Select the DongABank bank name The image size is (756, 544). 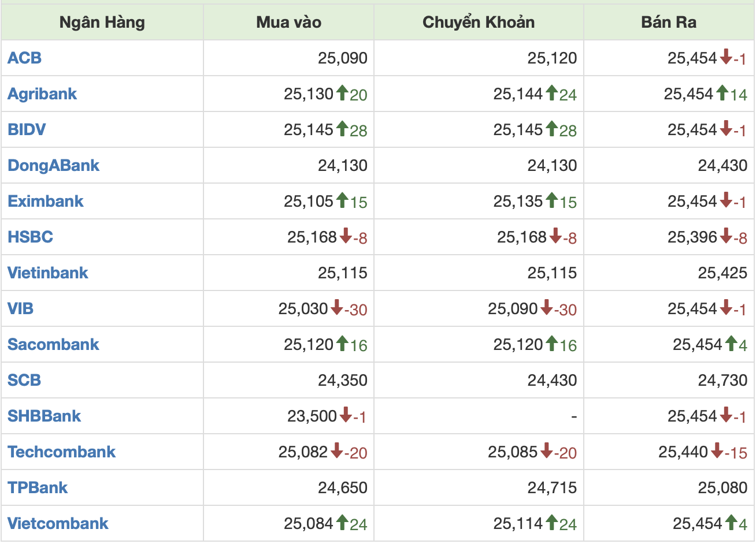click(x=54, y=165)
